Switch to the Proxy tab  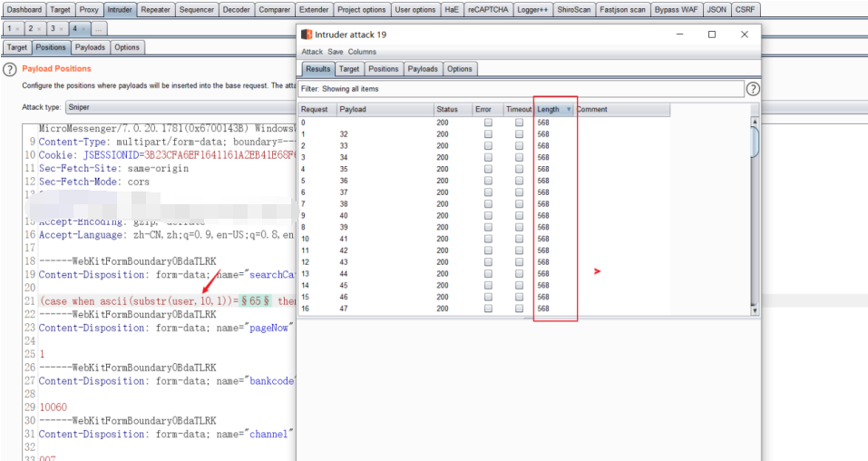click(x=89, y=9)
